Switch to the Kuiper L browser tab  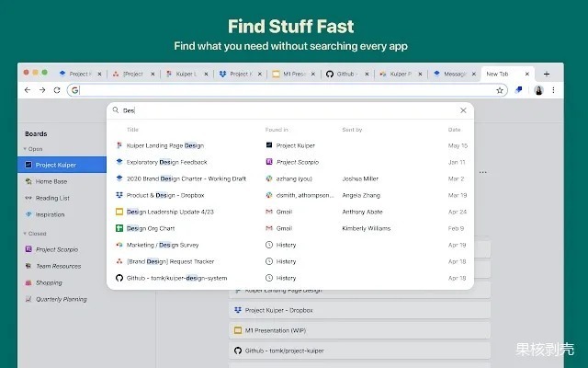[x=187, y=74]
